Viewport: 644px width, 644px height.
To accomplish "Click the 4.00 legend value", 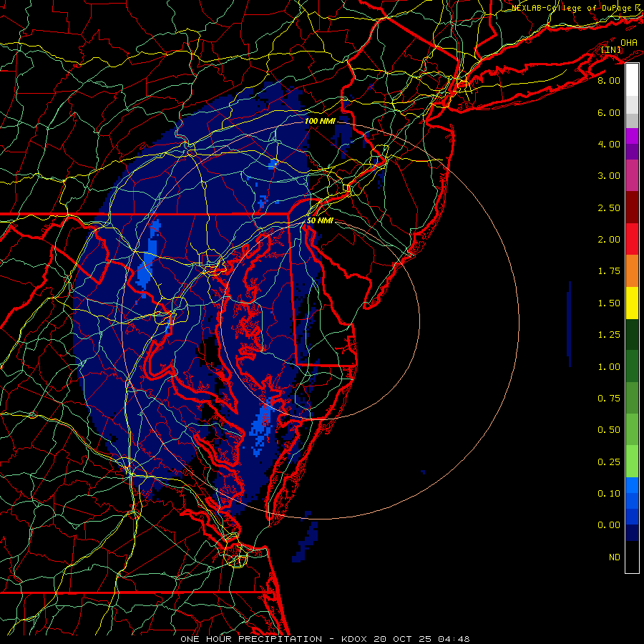I will click(x=609, y=144).
